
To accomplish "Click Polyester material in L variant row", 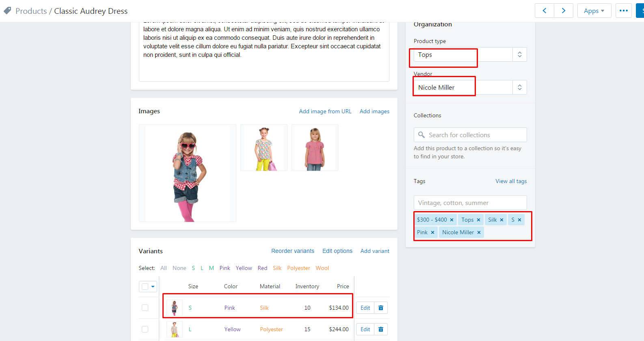I will coord(271,329).
